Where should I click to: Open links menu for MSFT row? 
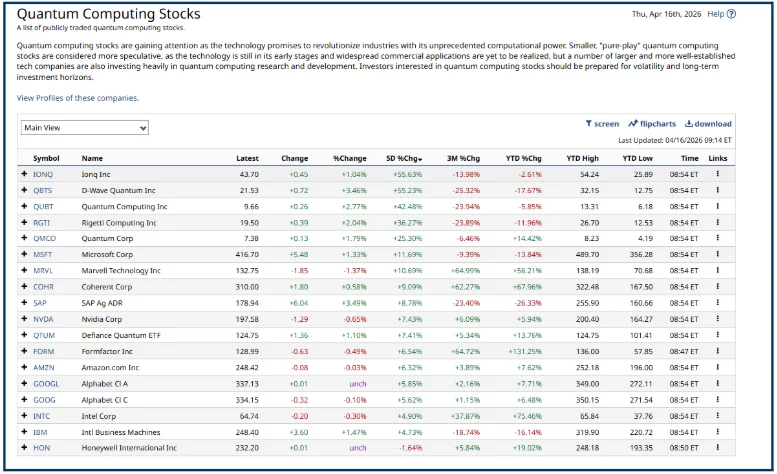point(718,254)
